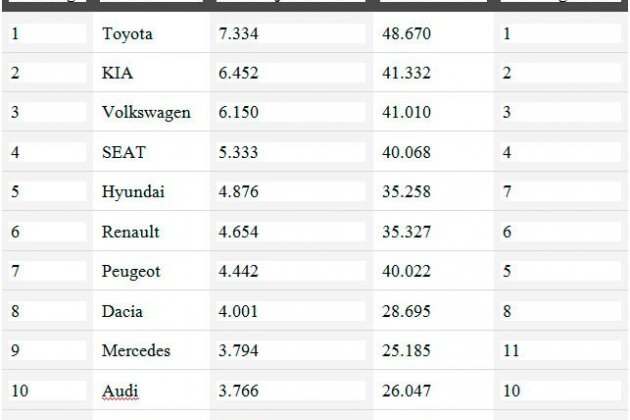Screen dimensions: 630x420
Task: Click the 48.670 cell in Toyota row
Action: click(x=406, y=34)
